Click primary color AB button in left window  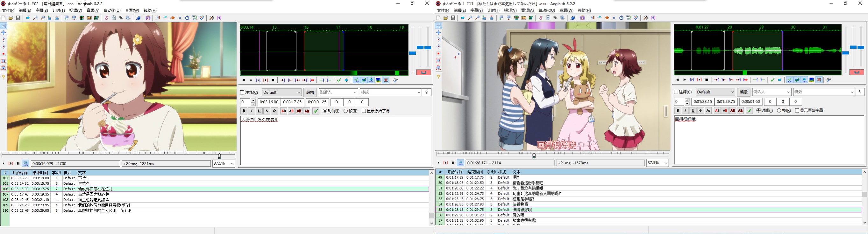[284, 111]
